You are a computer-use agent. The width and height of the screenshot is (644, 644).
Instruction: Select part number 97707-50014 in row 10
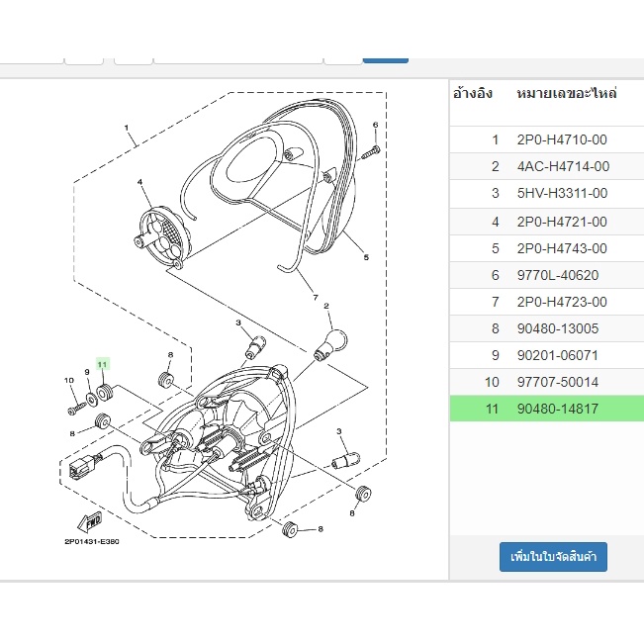point(558,383)
